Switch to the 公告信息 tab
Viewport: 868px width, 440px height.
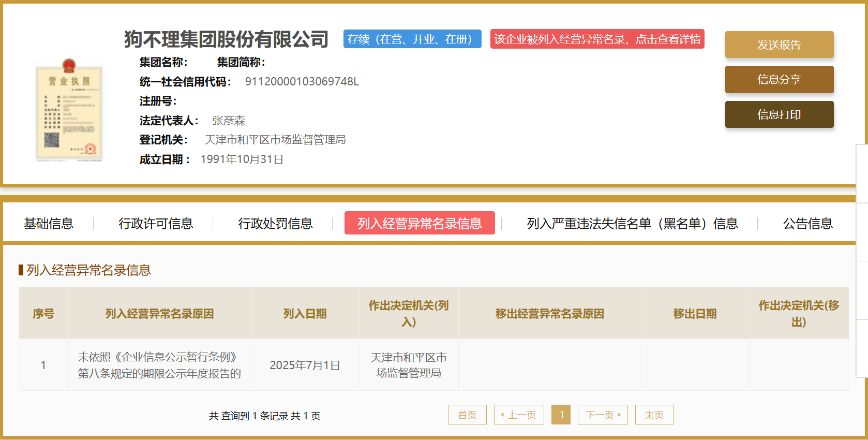(x=807, y=223)
